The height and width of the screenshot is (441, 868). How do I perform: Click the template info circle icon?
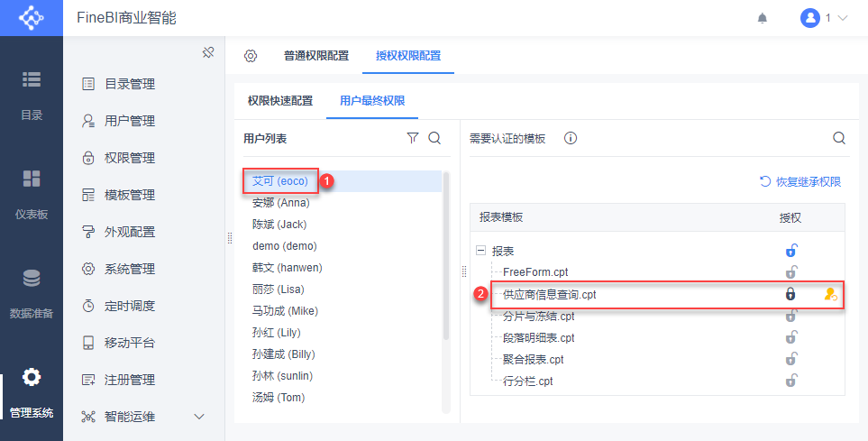571,138
